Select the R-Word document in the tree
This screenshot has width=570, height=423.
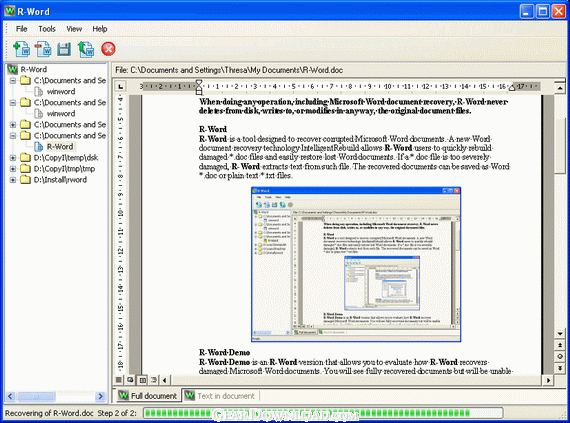coord(60,147)
